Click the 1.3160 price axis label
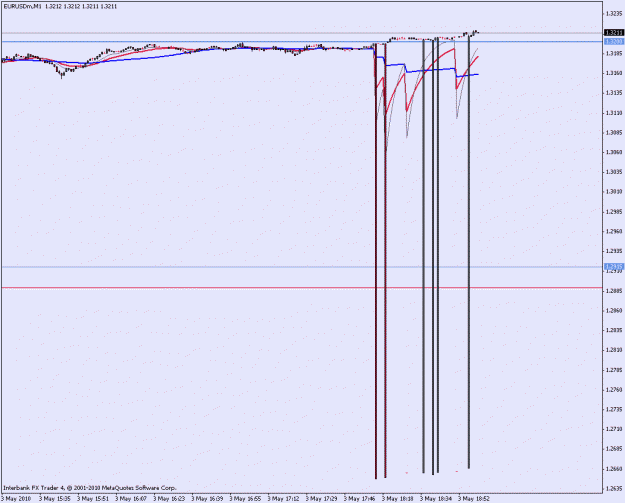The height and width of the screenshot is (503, 625). (614, 73)
